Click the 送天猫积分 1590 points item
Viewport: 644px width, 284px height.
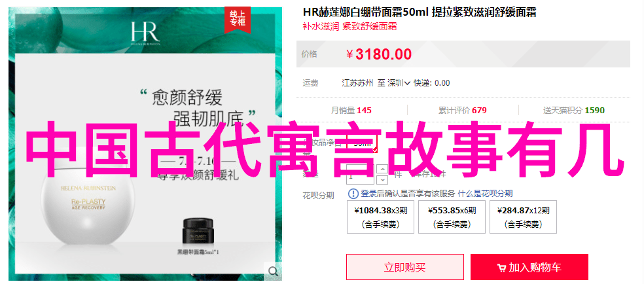(574, 110)
